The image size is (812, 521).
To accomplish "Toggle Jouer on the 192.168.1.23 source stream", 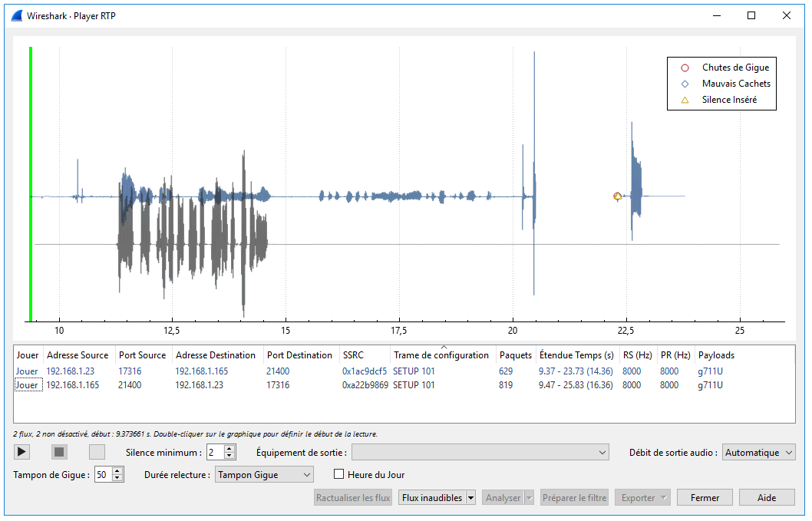I will click(27, 371).
